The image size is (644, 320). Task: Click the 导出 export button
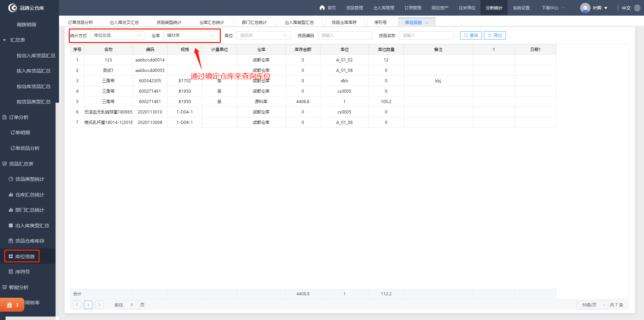click(x=495, y=35)
